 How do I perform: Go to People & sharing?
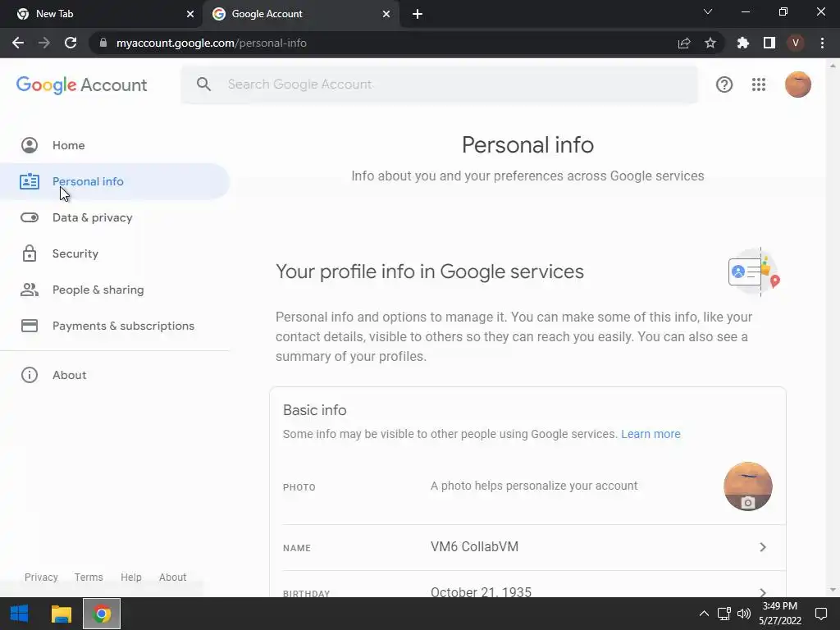[98, 290]
